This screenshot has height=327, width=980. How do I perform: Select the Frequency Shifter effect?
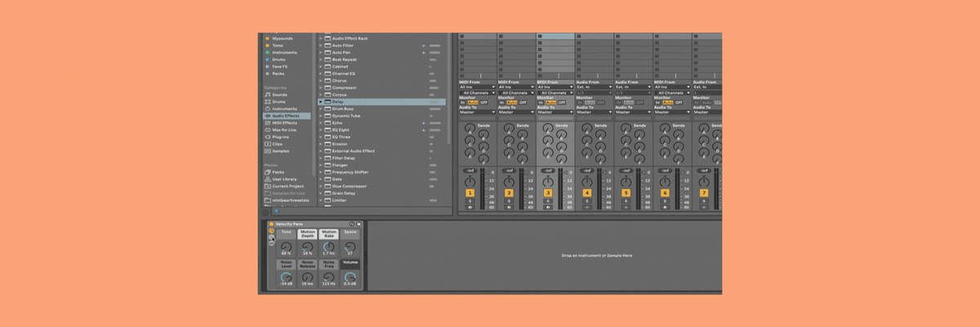click(x=350, y=172)
